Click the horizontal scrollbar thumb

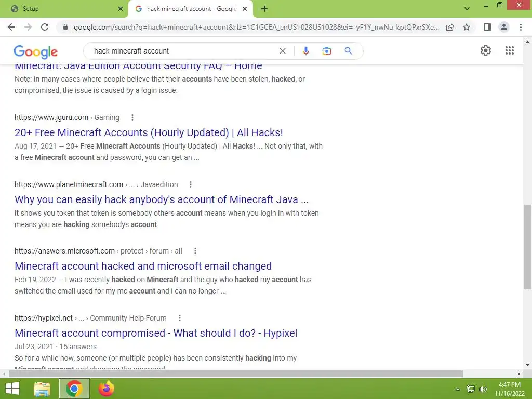[235, 374]
